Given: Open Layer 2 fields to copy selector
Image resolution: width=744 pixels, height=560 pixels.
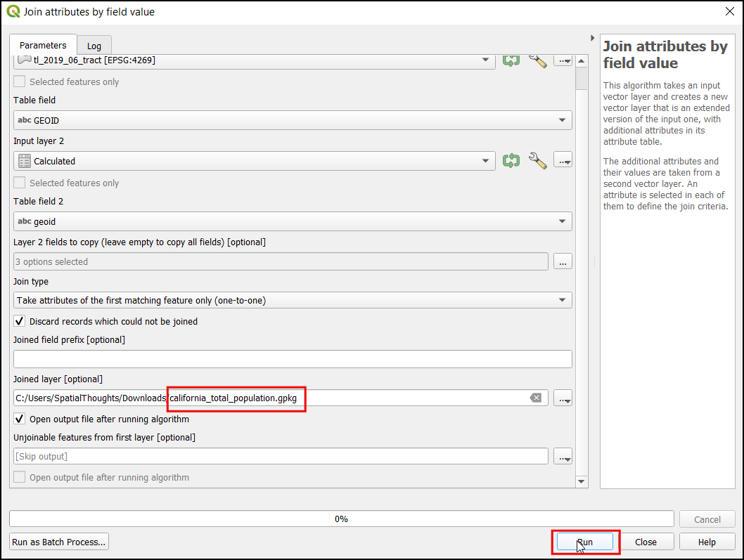Looking at the screenshot, I should 563,261.
